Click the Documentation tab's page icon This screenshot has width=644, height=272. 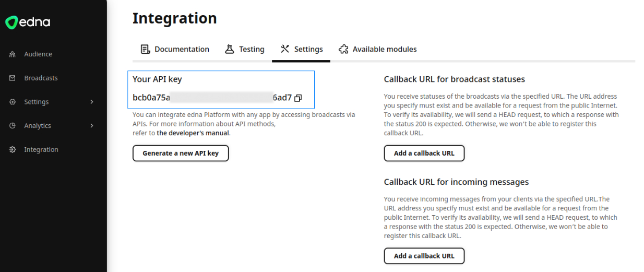[x=146, y=49]
